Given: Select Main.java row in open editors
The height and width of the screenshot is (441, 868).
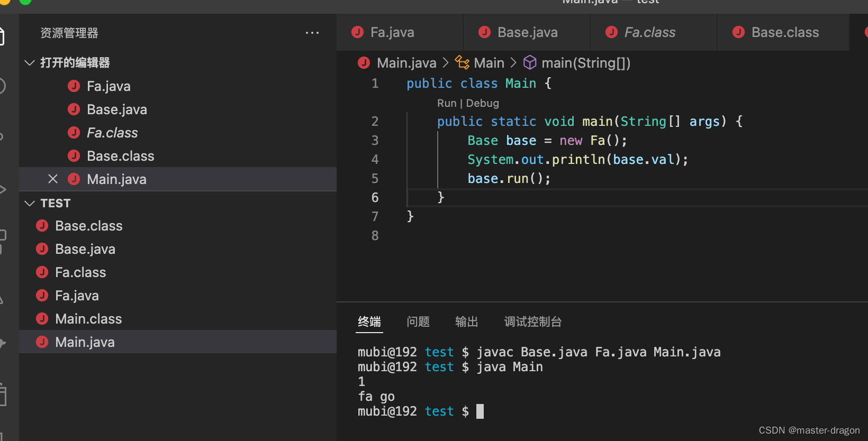Looking at the screenshot, I should (178, 179).
